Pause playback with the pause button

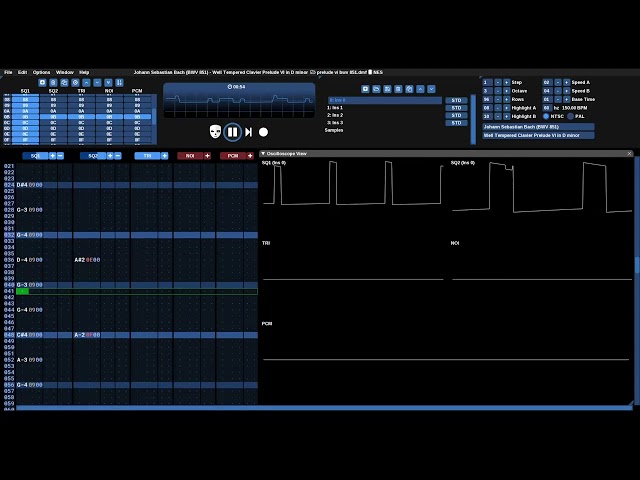(232, 132)
